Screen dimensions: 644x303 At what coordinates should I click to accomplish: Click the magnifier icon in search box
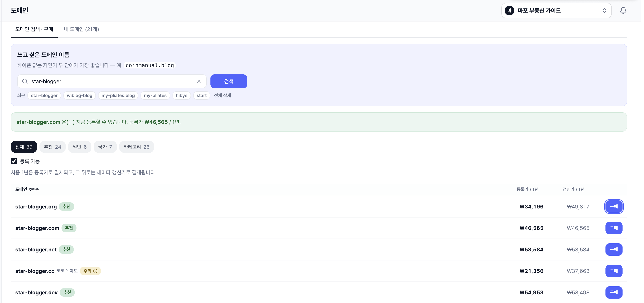(25, 81)
